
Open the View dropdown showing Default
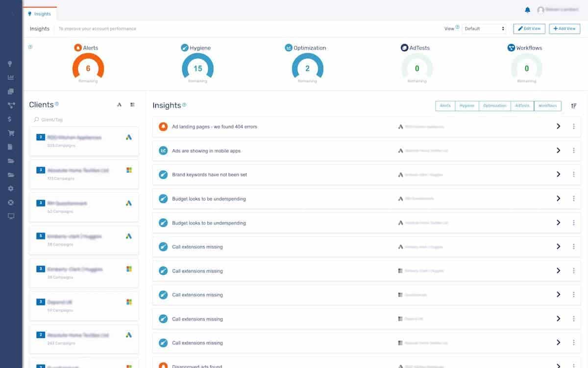click(x=484, y=28)
